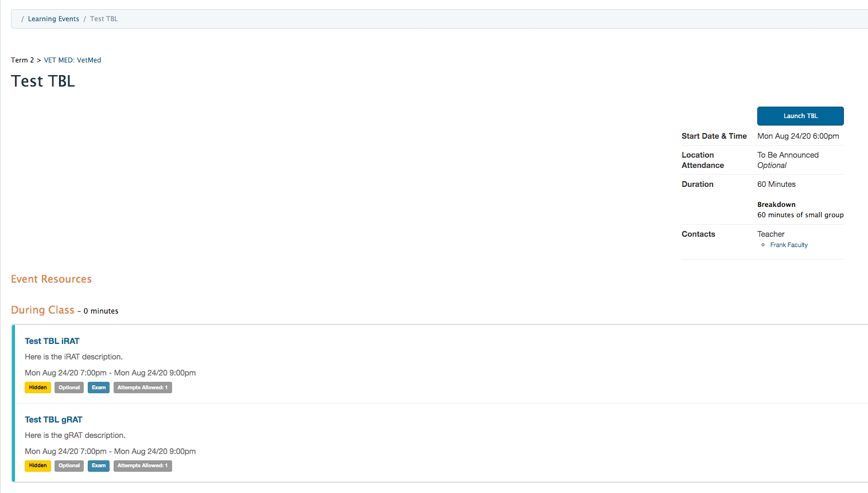Click the Test TBL breadcrumb item

104,19
